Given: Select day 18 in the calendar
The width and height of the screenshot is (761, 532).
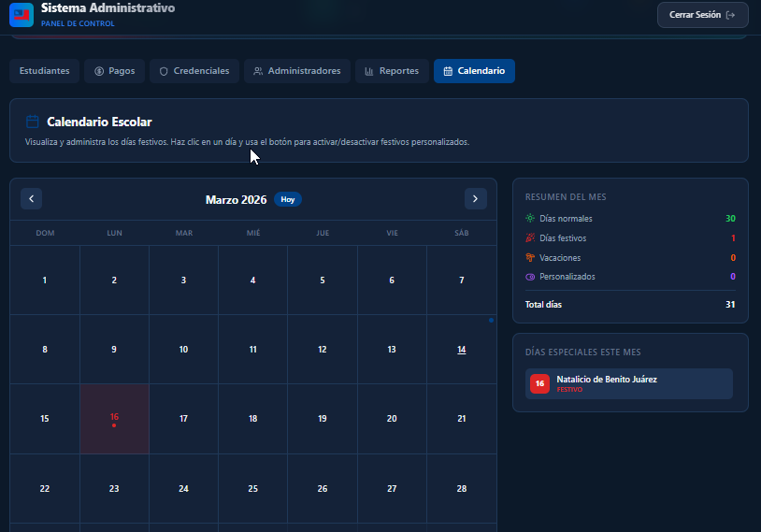Looking at the screenshot, I should point(252,419).
